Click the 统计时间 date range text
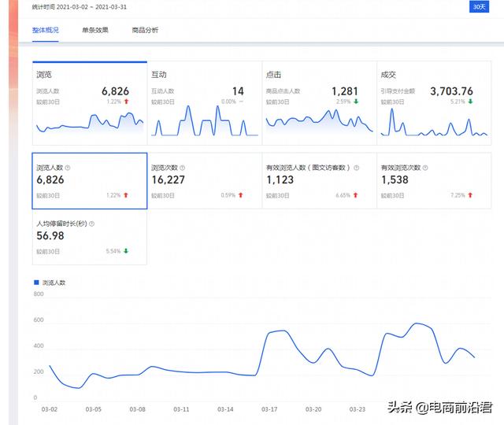The width and height of the screenshot is (504, 425). coord(79,6)
